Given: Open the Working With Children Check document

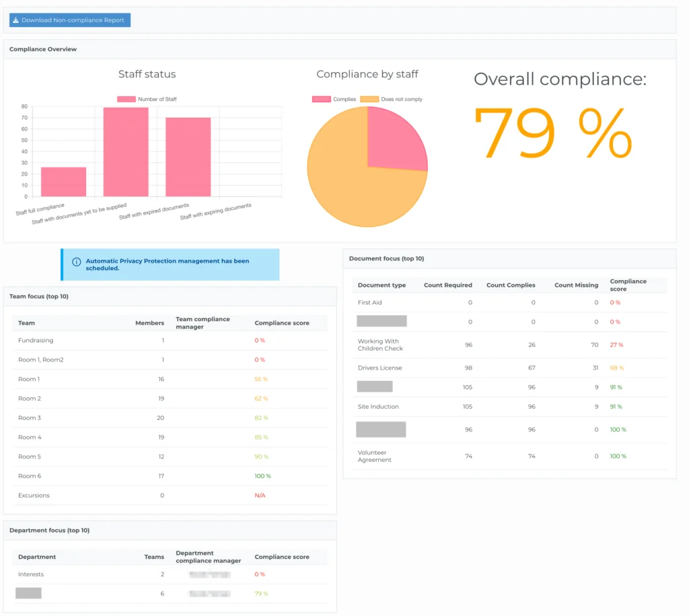Looking at the screenshot, I should [380, 345].
